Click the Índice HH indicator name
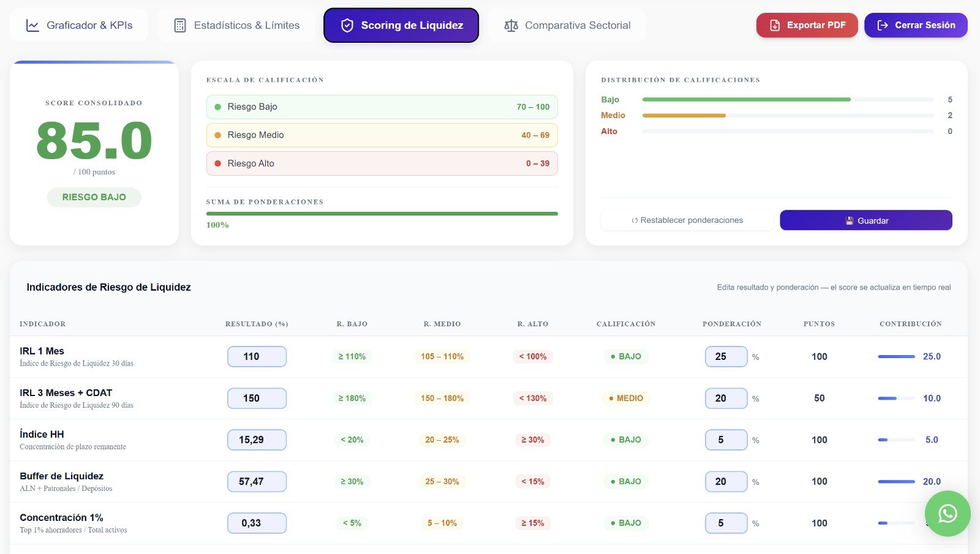The image size is (980, 554). tap(42, 434)
